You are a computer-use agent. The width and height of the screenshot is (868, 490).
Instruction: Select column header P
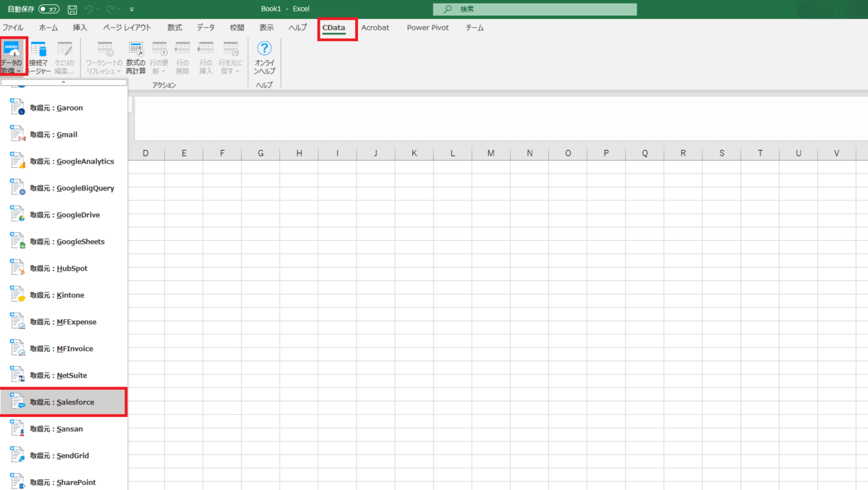point(606,153)
